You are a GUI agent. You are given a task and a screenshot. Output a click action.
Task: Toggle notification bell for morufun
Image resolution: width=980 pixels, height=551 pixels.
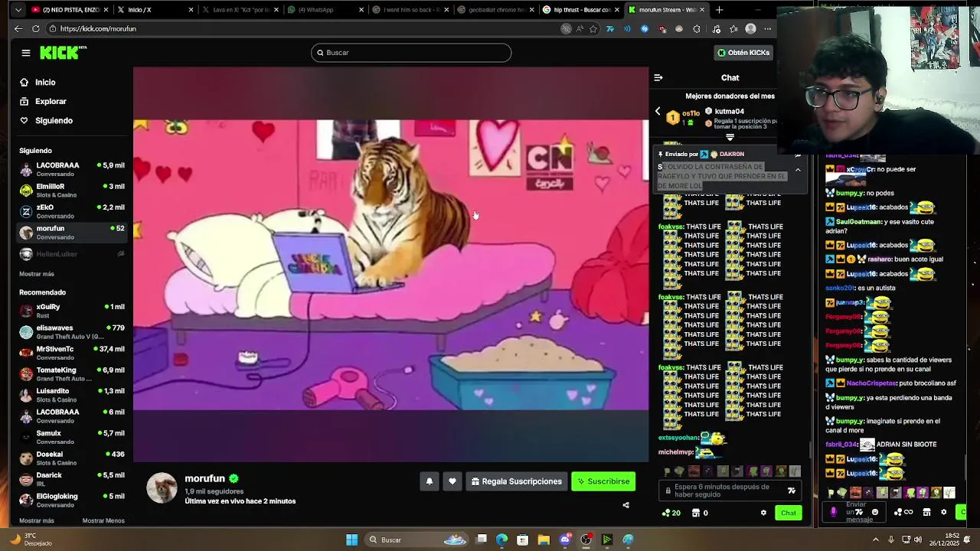pyautogui.click(x=430, y=481)
